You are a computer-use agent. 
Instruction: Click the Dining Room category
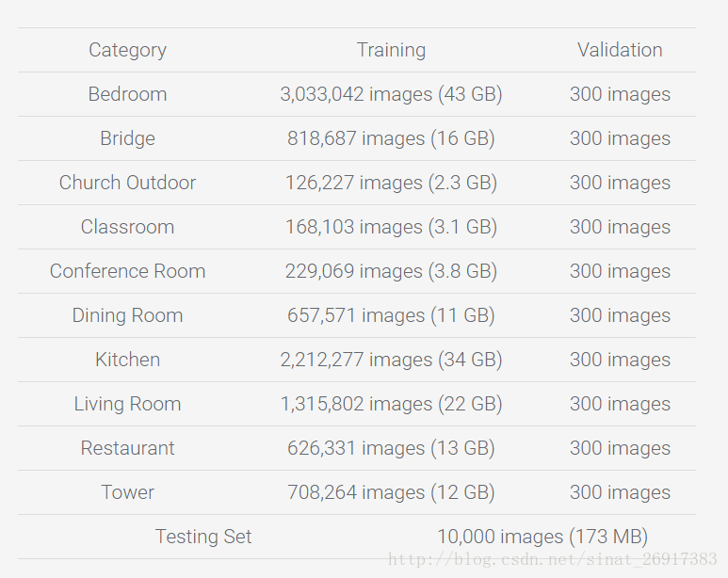tap(127, 315)
